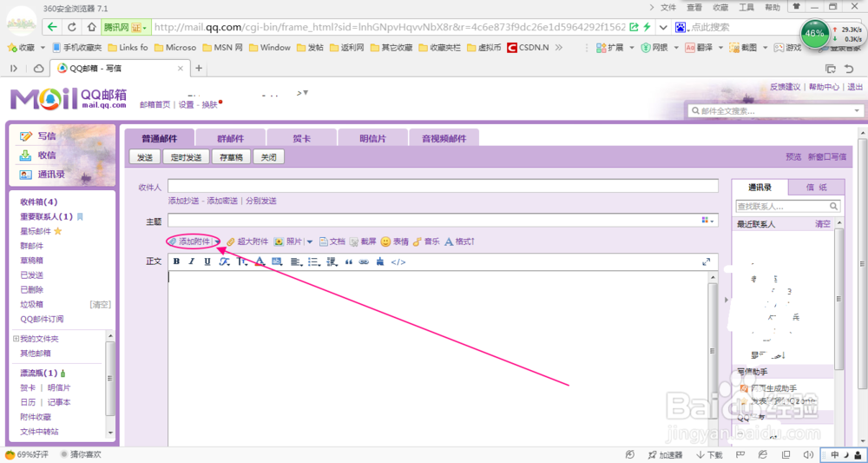The image size is (868, 463).
Task: Switch to the 明信片 tab
Action: point(372,138)
